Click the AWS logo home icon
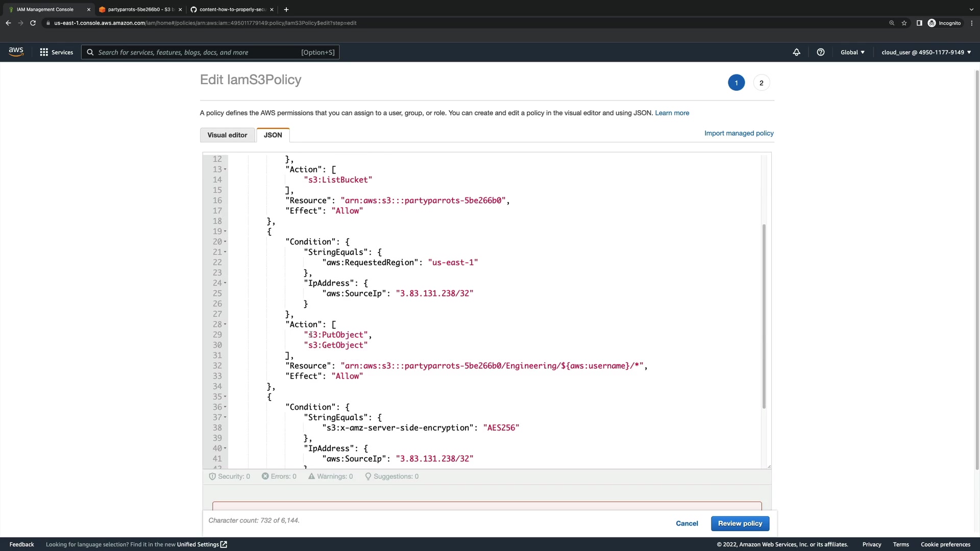 (16, 52)
